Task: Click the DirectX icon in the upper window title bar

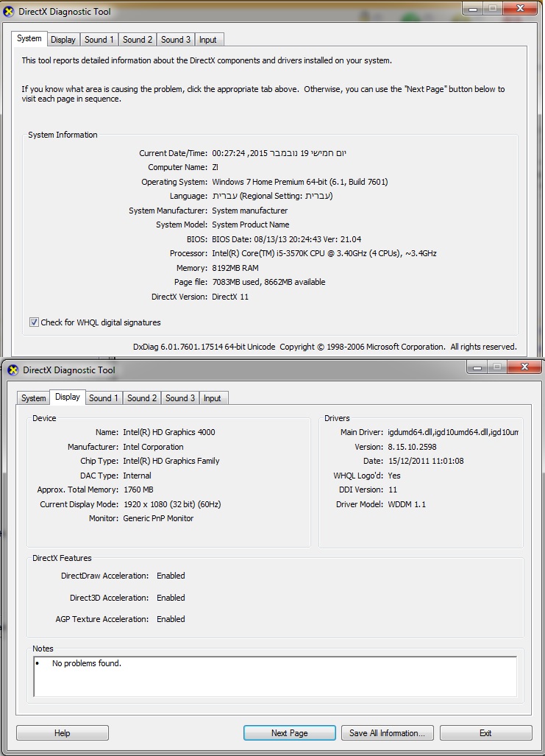Action: (x=9, y=13)
